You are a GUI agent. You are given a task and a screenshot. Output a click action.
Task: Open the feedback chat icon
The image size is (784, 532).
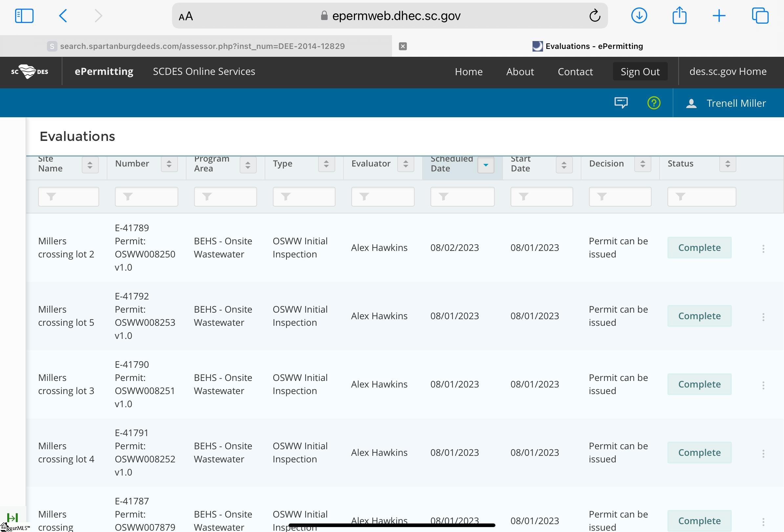(621, 102)
